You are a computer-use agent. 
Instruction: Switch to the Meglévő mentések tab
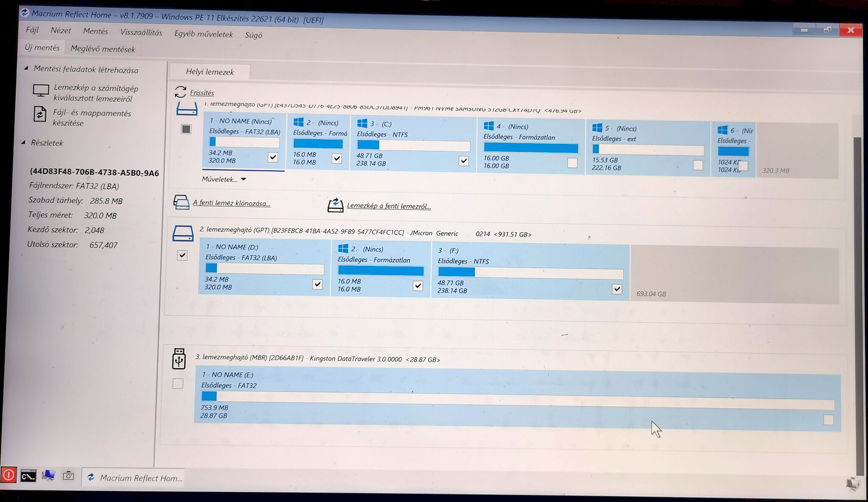tap(102, 49)
